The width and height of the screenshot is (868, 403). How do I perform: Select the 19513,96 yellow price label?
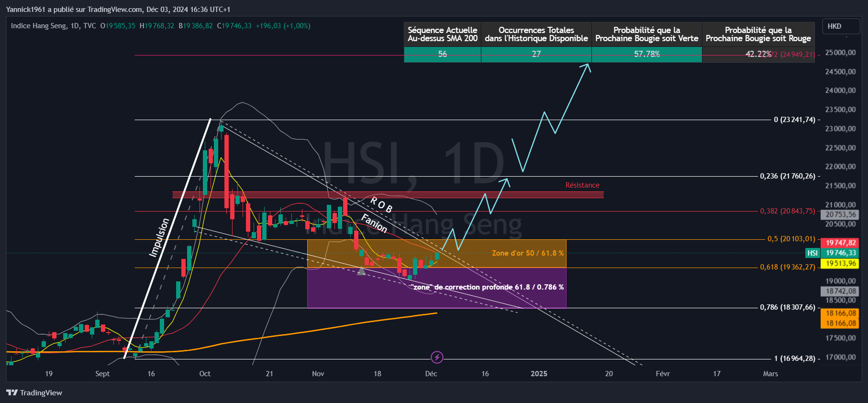pyautogui.click(x=841, y=263)
